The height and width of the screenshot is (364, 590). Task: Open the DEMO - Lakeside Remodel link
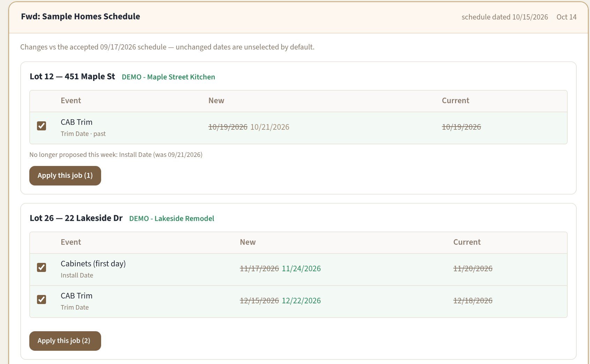tap(172, 219)
